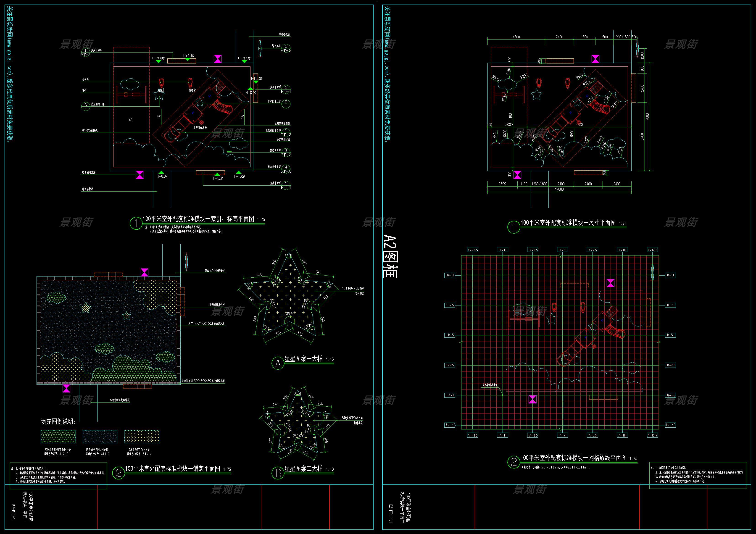Click the number 4 PT-3 drainage callout bubble
756x534 pixels.
(x=286, y=168)
